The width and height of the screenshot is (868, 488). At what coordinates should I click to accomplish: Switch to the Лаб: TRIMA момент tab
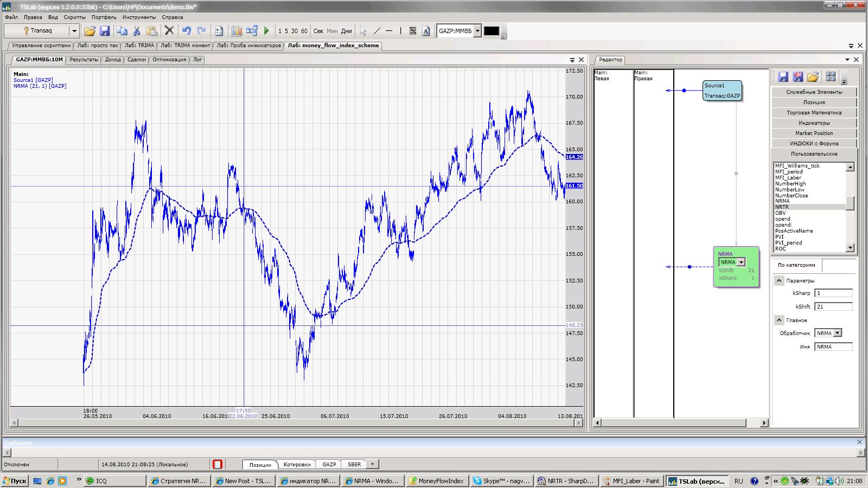185,46
